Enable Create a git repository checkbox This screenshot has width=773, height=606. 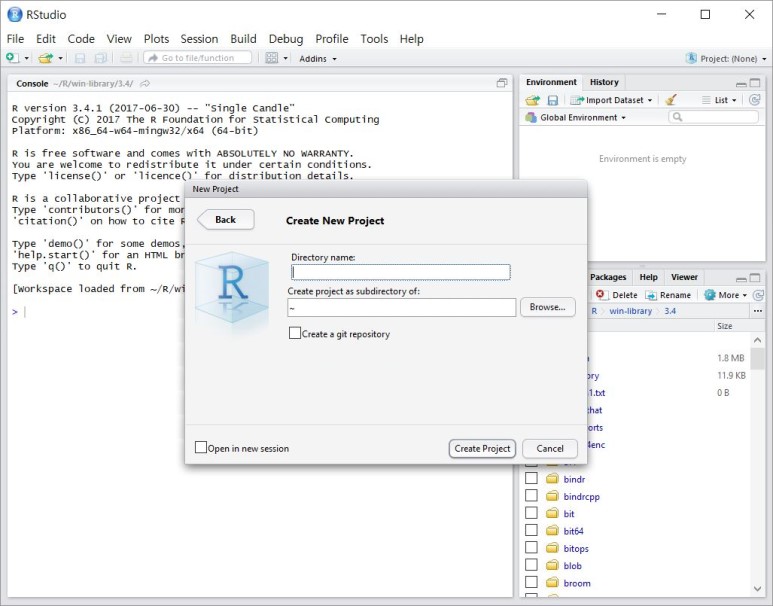[295, 333]
